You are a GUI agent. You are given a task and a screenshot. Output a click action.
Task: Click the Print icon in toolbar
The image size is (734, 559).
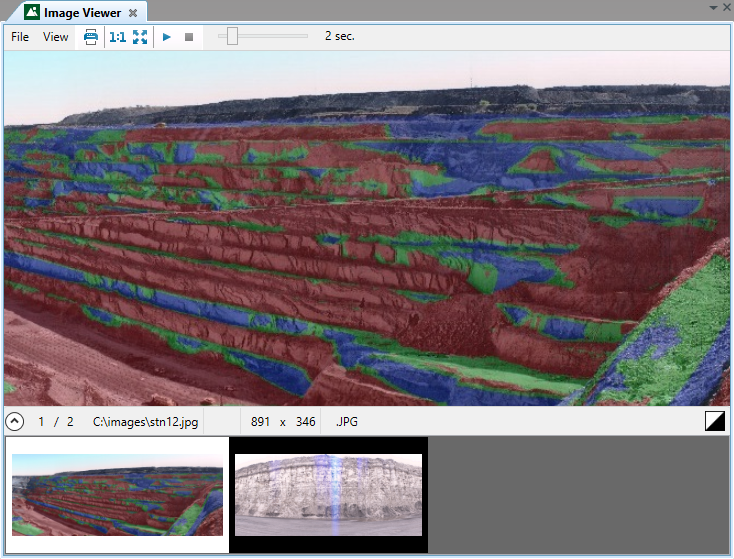[90, 37]
